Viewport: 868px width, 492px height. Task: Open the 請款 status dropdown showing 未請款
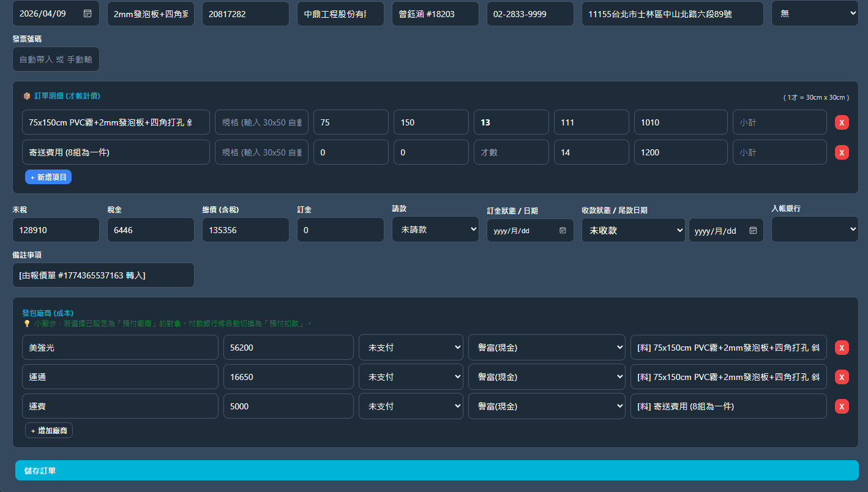pos(435,229)
